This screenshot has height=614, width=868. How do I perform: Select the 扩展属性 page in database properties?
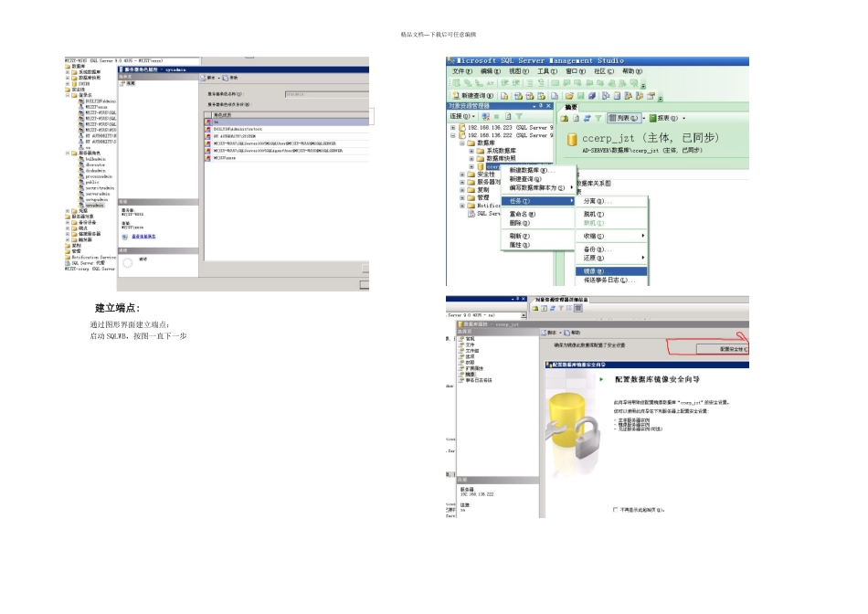(x=471, y=368)
